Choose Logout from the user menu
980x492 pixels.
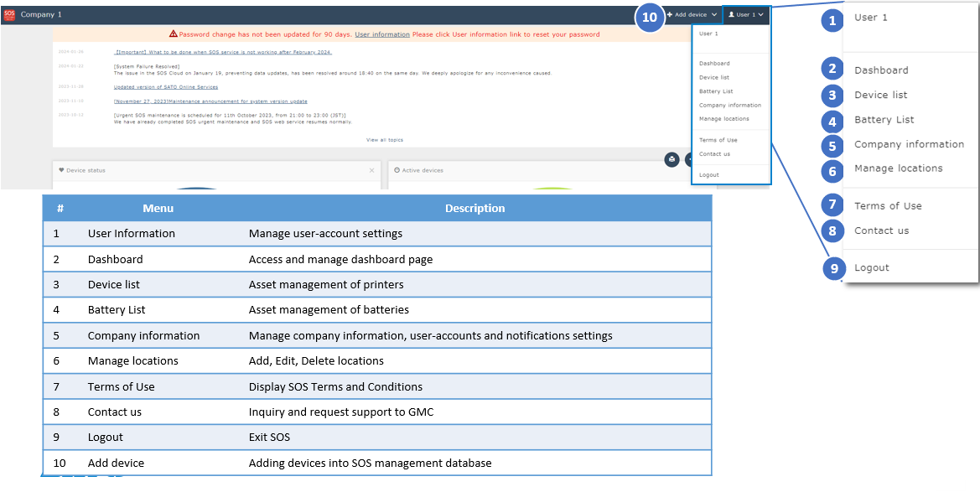(709, 174)
